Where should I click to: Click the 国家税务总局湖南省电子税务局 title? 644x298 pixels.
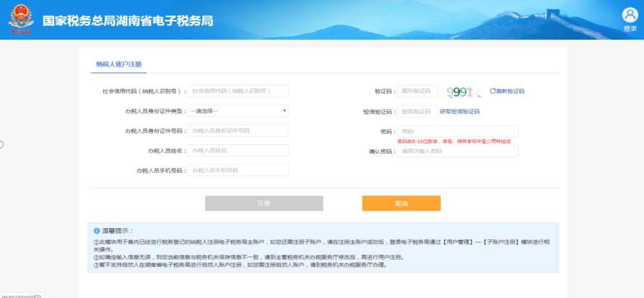[x=128, y=21]
